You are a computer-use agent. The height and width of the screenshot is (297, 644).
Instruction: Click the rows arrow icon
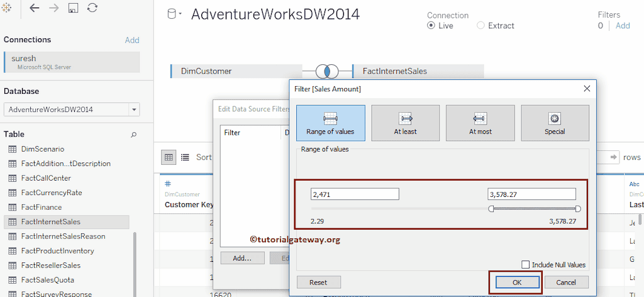coord(614,157)
